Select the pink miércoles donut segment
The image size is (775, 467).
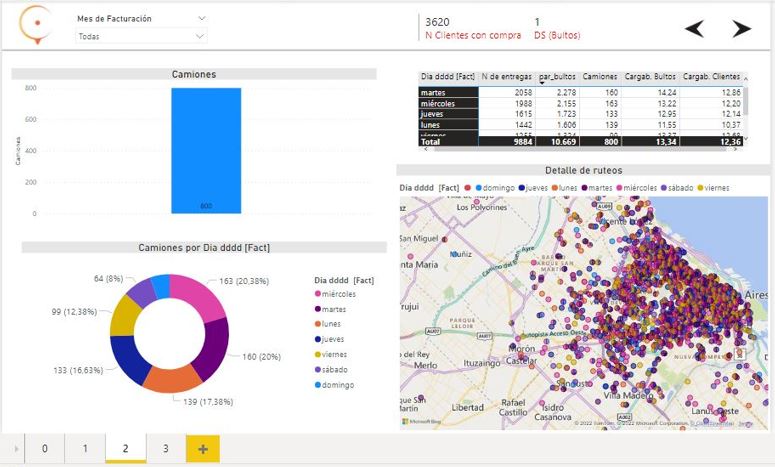197,292
